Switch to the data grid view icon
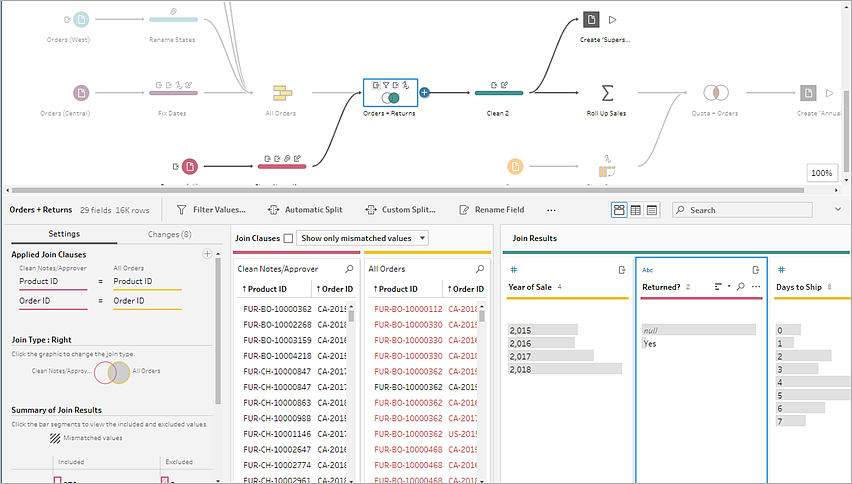This screenshot has height=484, width=852. point(635,210)
